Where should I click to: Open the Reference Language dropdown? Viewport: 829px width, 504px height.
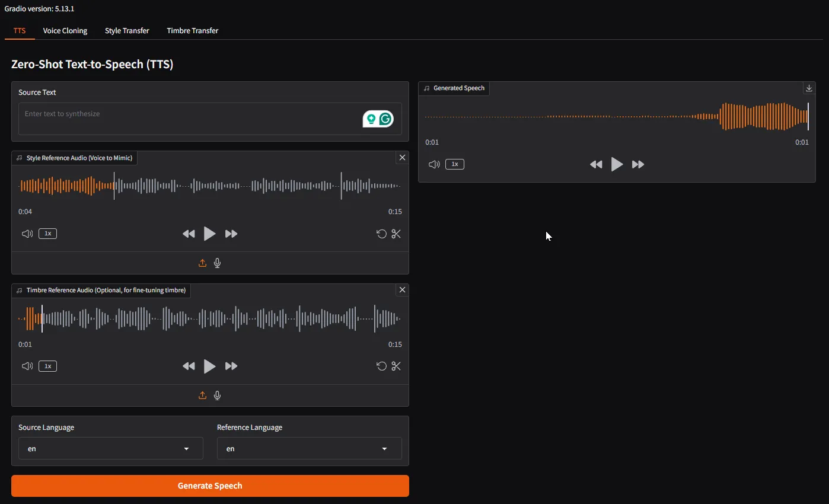click(309, 448)
